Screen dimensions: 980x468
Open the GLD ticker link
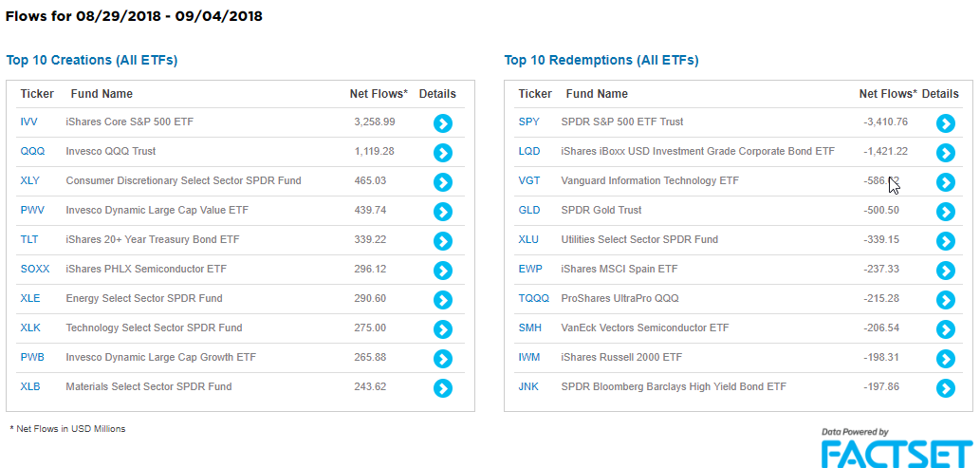(x=528, y=210)
